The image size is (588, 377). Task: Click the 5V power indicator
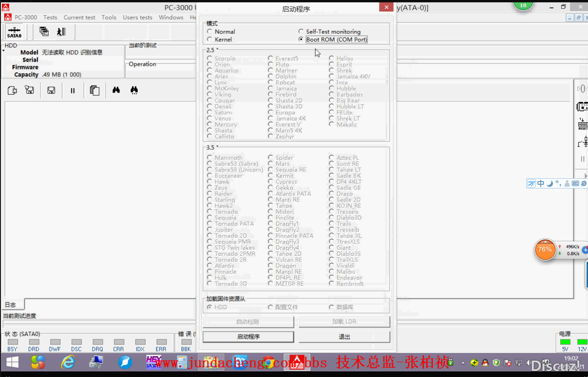(x=565, y=342)
